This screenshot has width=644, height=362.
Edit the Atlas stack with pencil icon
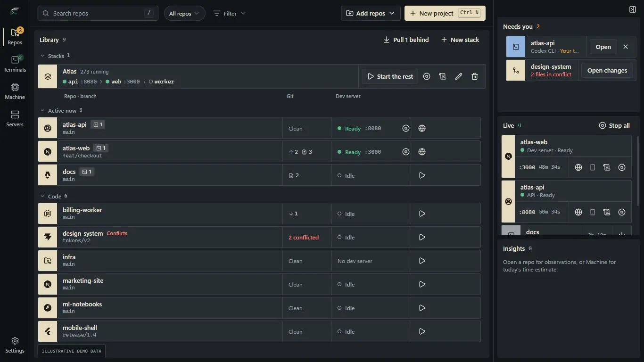(459, 76)
